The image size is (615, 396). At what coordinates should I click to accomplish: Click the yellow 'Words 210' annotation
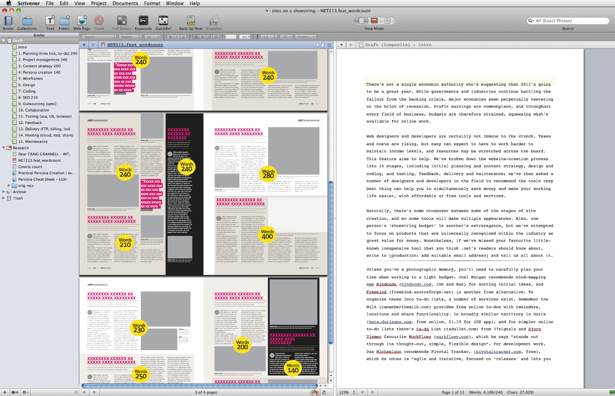(x=125, y=242)
